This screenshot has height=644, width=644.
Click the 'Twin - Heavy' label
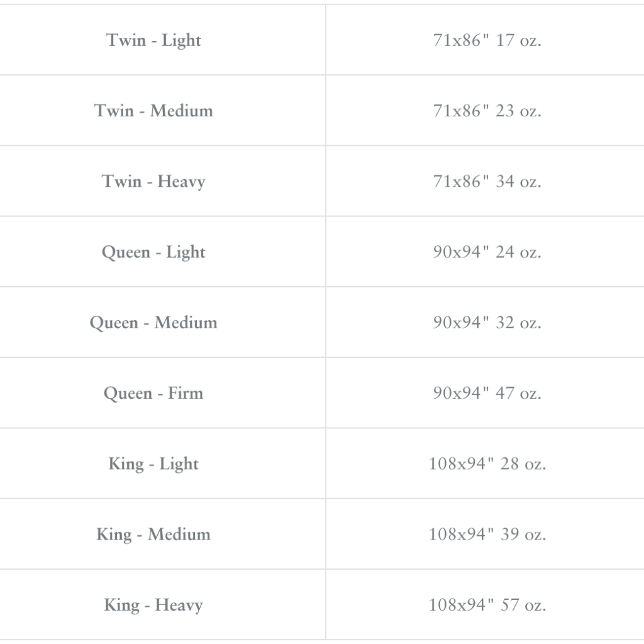coord(153,182)
